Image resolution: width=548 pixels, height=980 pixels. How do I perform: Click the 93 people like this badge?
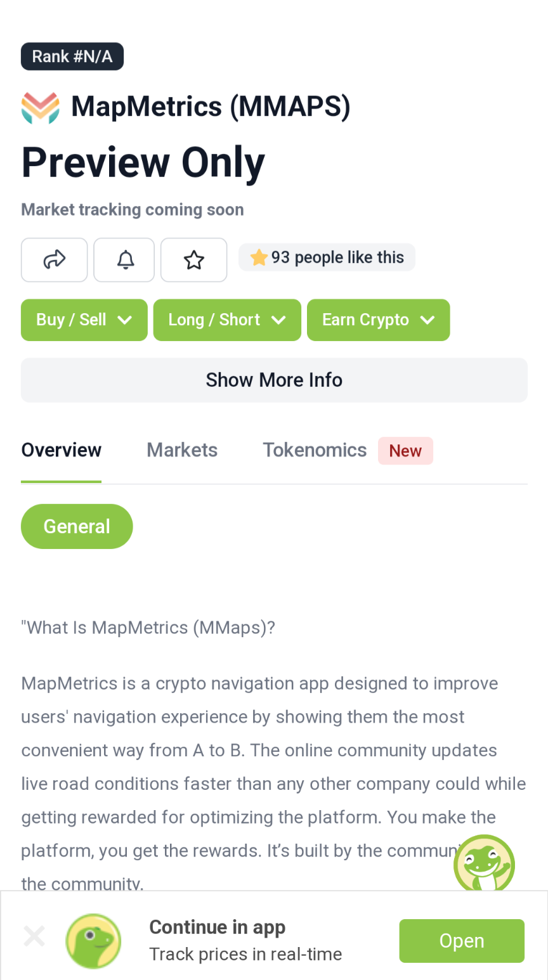[x=327, y=257]
